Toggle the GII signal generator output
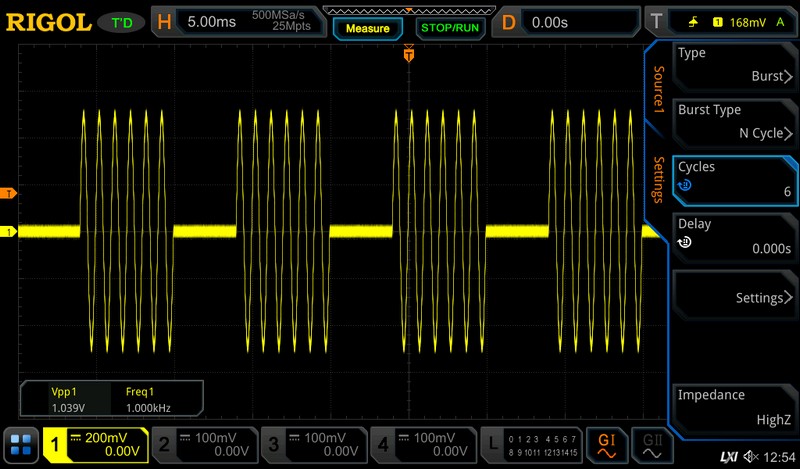 [651, 444]
